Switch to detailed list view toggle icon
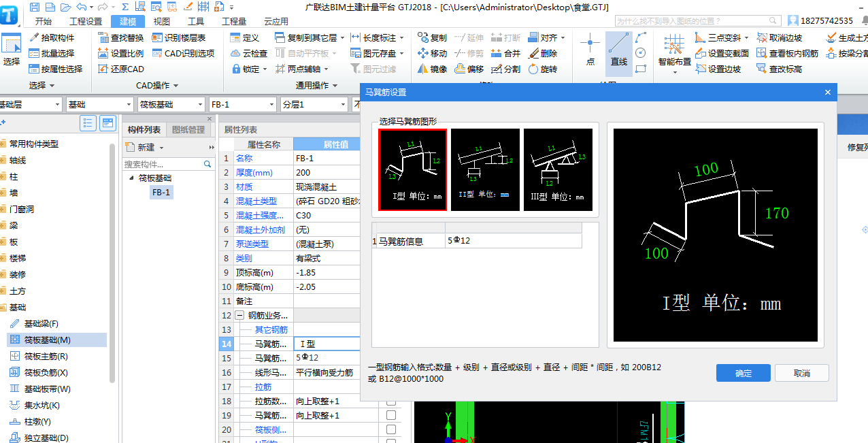Screen dimensions: 868x443 pos(88,123)
